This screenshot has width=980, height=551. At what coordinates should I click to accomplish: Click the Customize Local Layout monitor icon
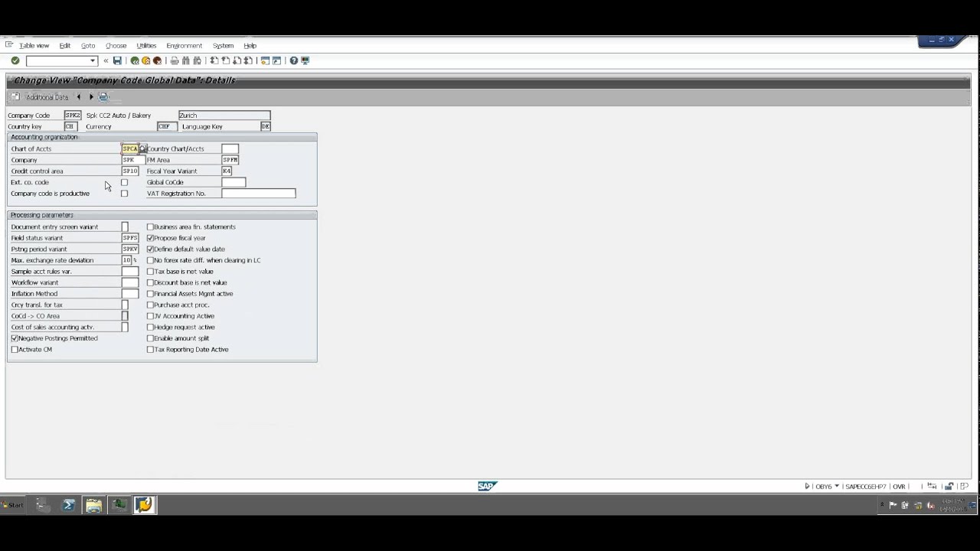305,60
